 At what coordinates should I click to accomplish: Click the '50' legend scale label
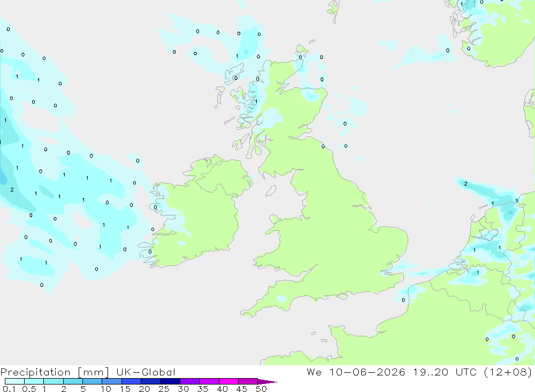tap(261, 389)
